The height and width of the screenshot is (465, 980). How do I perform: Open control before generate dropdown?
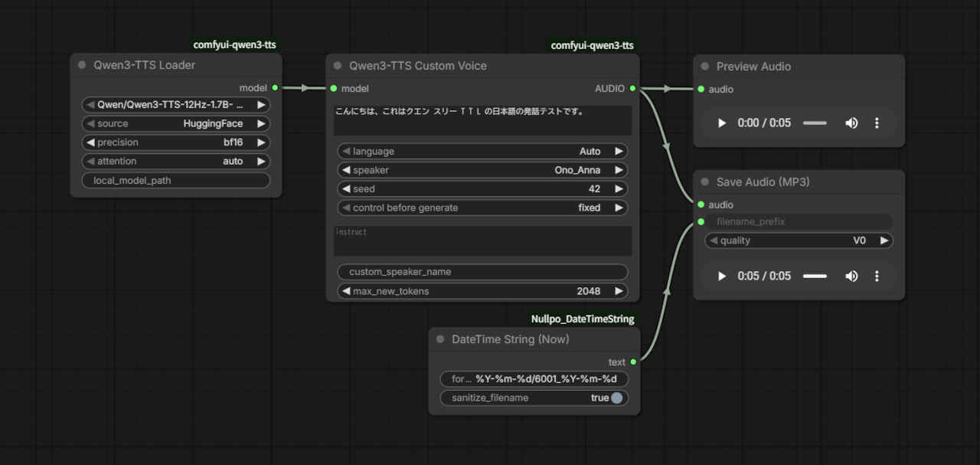482,208
